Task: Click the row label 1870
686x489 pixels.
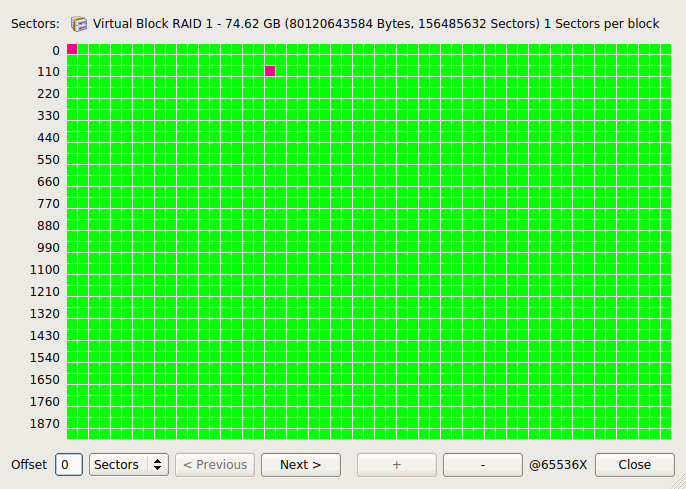Action: point(45,424)
